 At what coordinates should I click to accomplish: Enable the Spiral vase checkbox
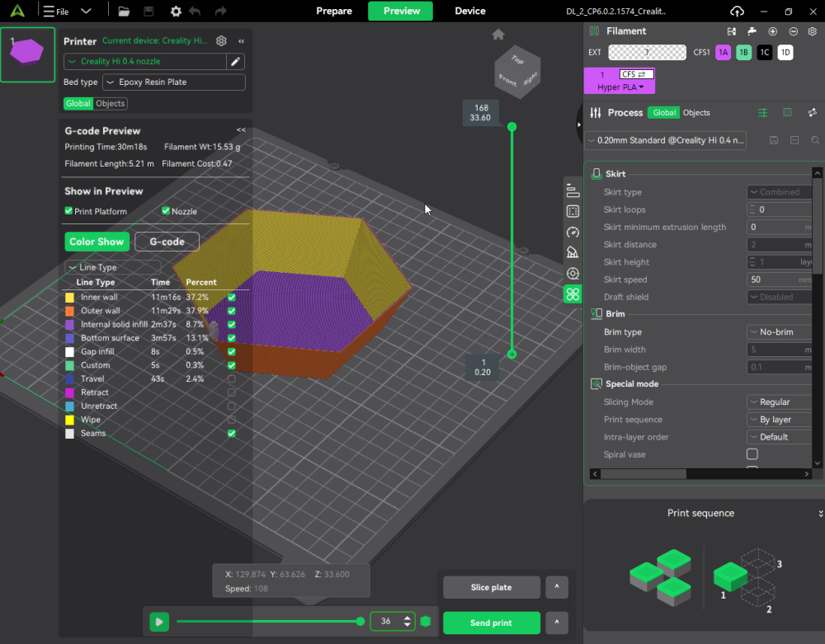click(752, 454)
